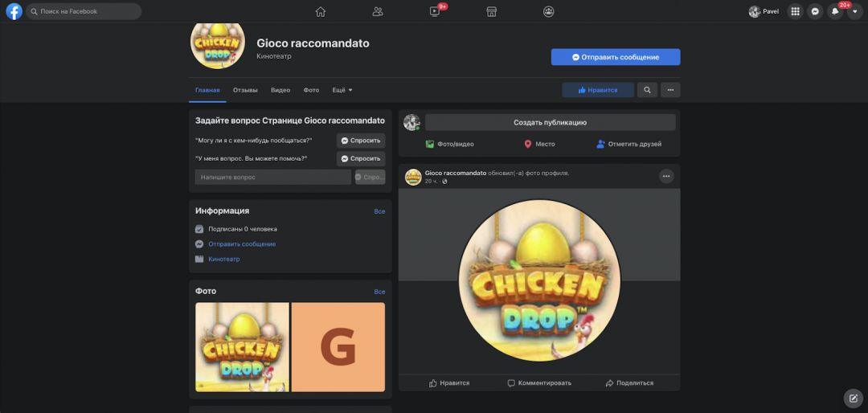Toggle the Нравится like button on page
Viewport: 868px width, 413px height.
pos(598,90)
